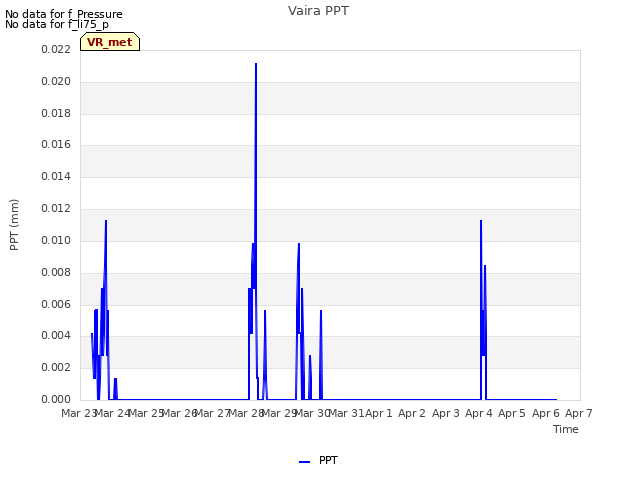
Task: Click the Apr 3 x-axis date label
Action: click(x=446, y=413)
